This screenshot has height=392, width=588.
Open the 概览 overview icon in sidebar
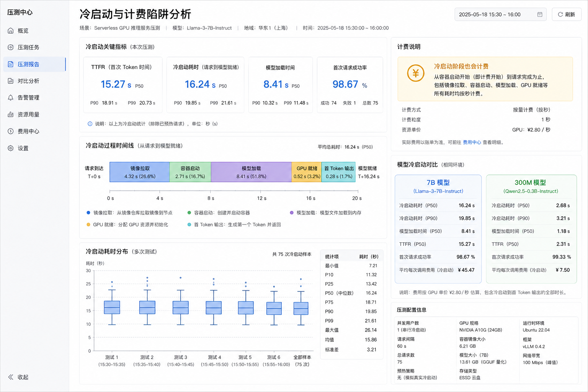coord(11,31)
